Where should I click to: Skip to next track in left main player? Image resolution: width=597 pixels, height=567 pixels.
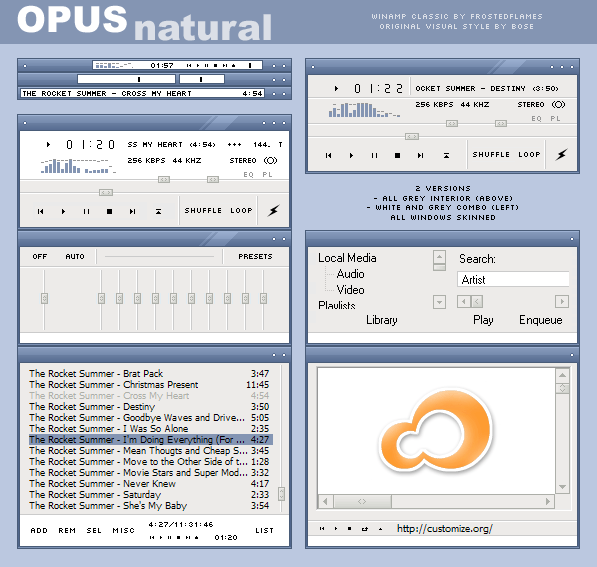click(x=132, y=211)
